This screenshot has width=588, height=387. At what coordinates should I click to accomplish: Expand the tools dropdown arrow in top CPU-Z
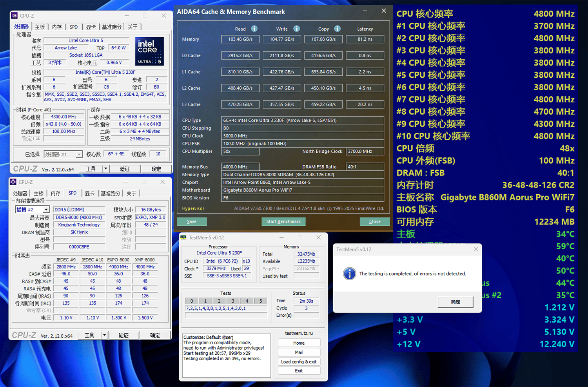105,169
